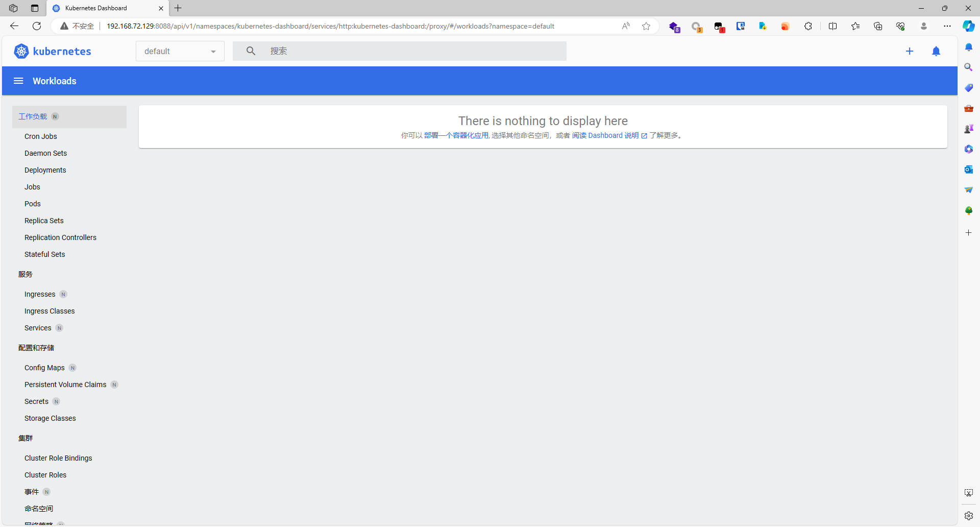Open the read aloud icon in the address bar
Viewport: 980px width, 527px height.
tap(626, 26)
